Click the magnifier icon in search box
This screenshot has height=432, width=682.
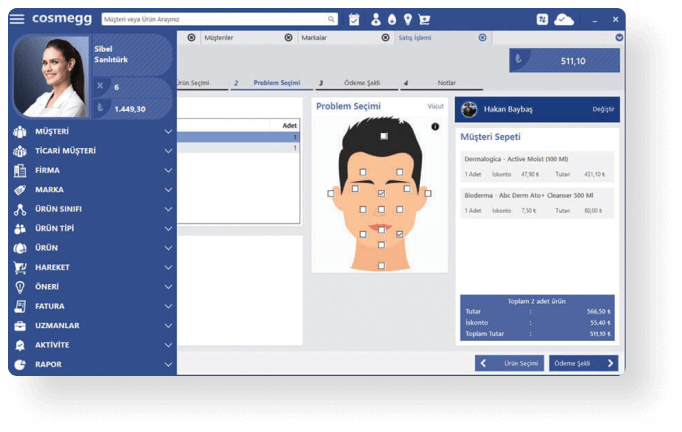pos(331,19)
